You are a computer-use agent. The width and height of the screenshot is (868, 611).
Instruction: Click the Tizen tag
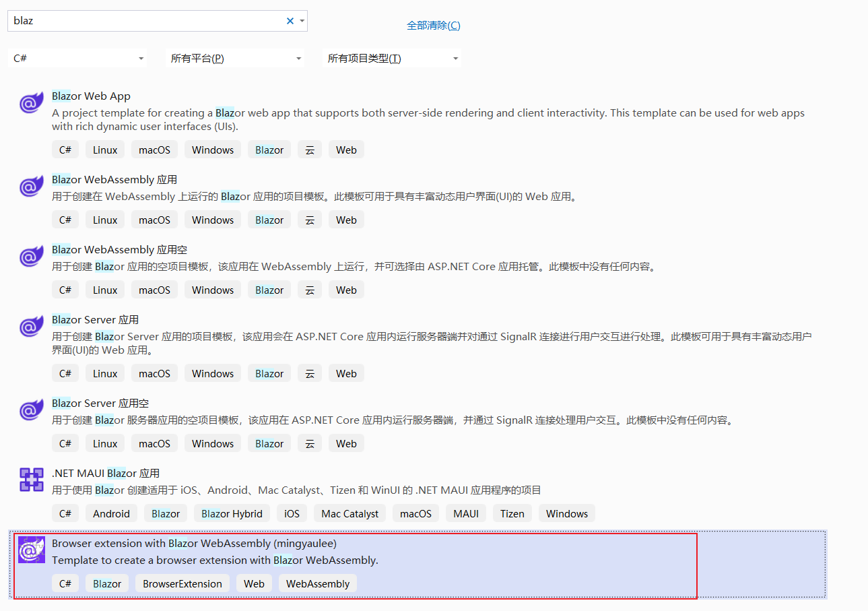pos(512,514)
